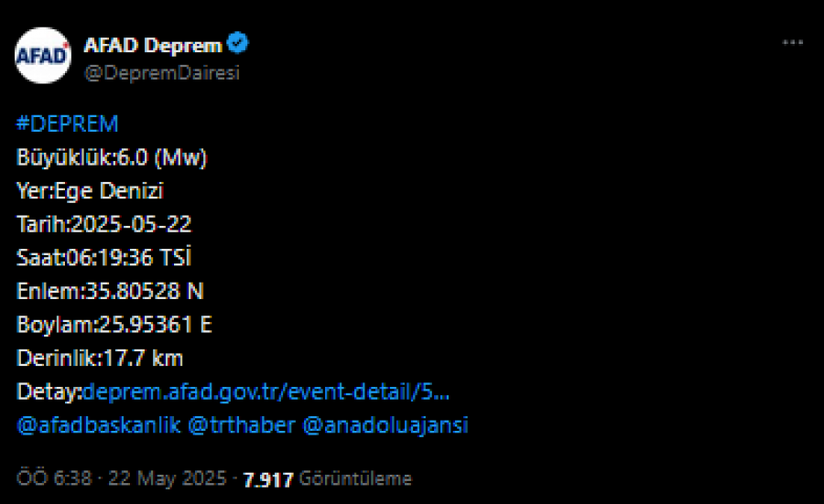Open the @anadoluajansi mention
This screenshot has width=824, height=504.
tap(385, 424)
